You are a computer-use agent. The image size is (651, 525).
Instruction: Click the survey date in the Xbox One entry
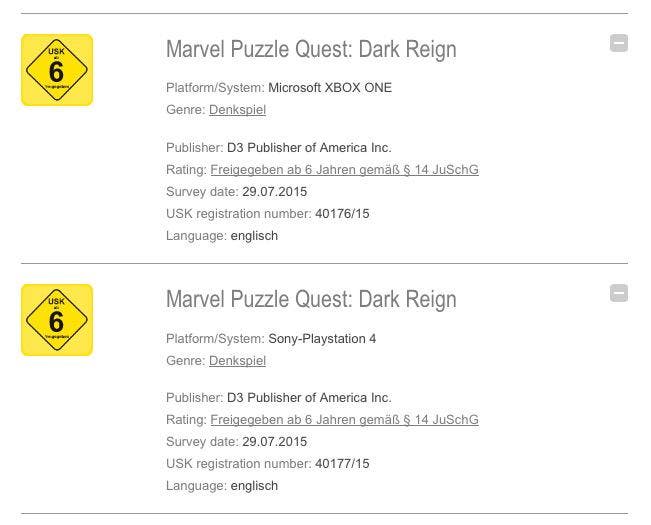(275, 192)
